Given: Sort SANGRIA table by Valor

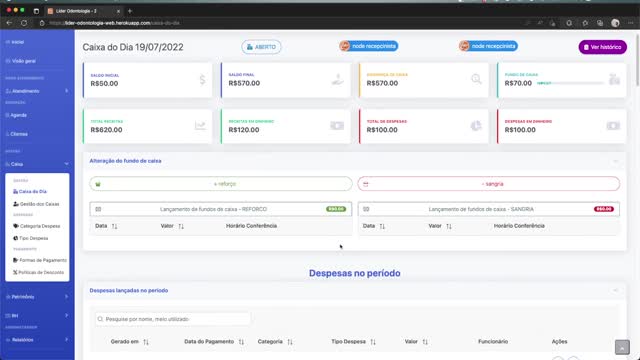Looking at the screenshot, I should pyautogui.click(x=449, y=226).
